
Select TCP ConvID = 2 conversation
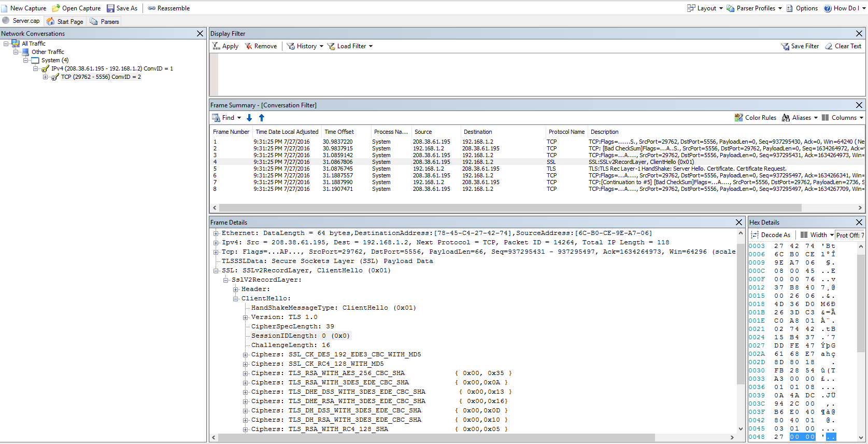pos(101,77)
